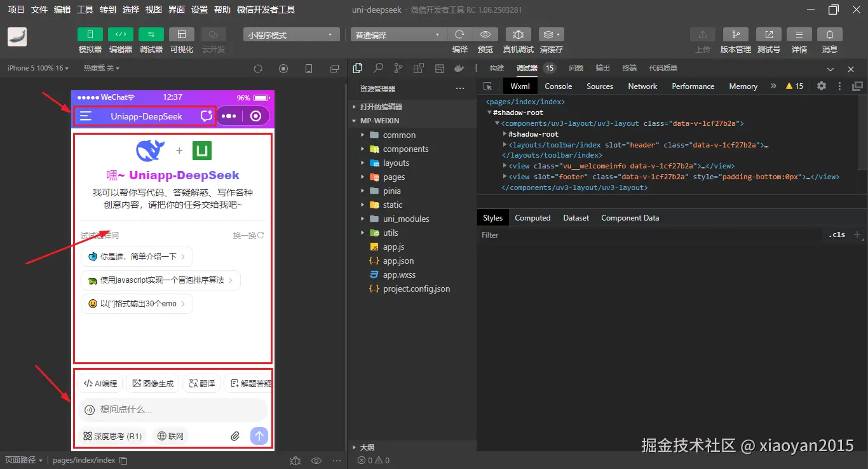Click the Styles Filter input field

[651, 235]
